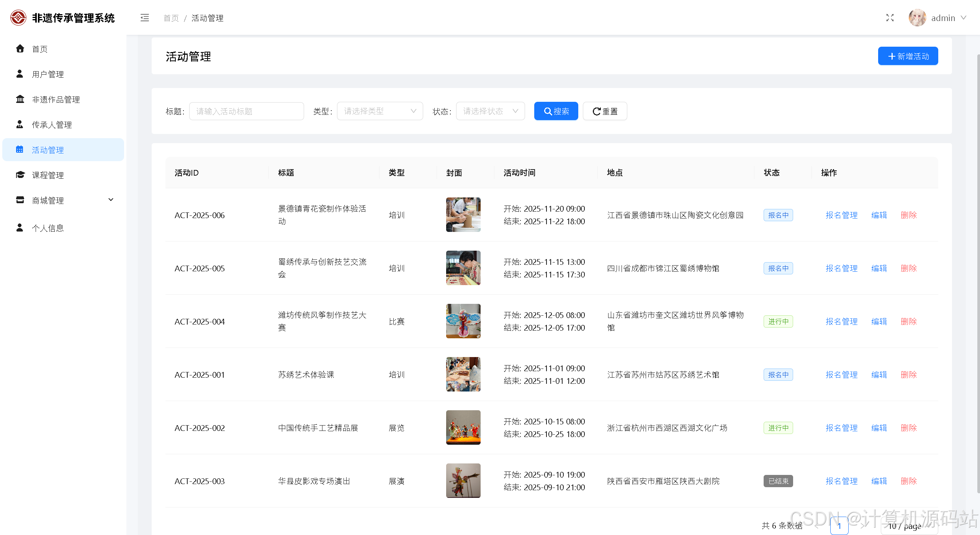Open the admin user dropdown arrow

[x=964, y=18]
